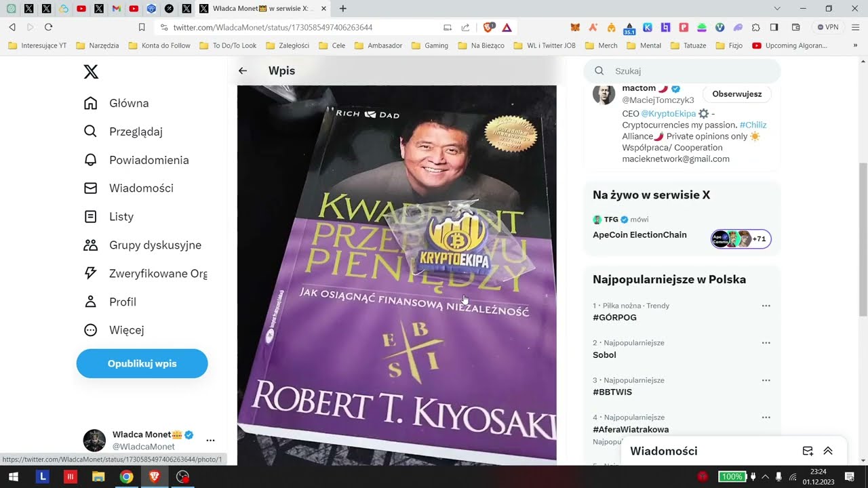868x488 pixels.
Task: Open #BBTWIS trend
Action: pyautogui.click(x=612, y=392)
